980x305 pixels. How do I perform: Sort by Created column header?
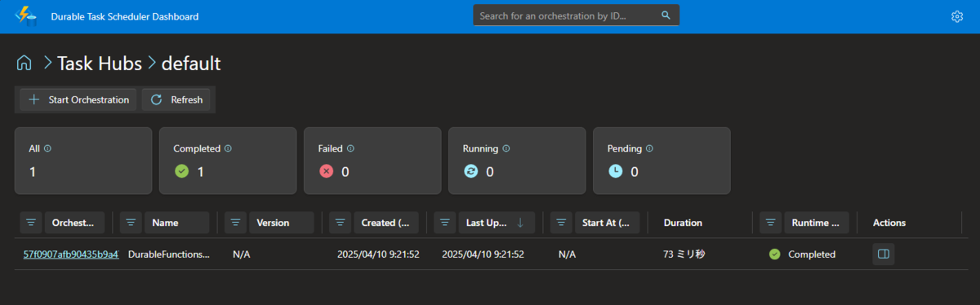coord(386,223)
